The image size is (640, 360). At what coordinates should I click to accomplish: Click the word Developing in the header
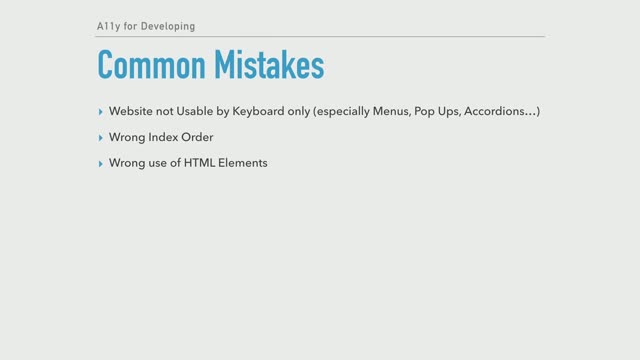pyautogui.click(x=168, y=27)
